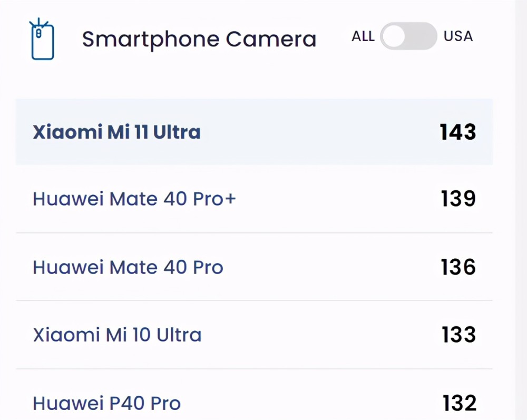Screen dimensions: 527x420
Task: Click the score 136
Action: [458, 268]
